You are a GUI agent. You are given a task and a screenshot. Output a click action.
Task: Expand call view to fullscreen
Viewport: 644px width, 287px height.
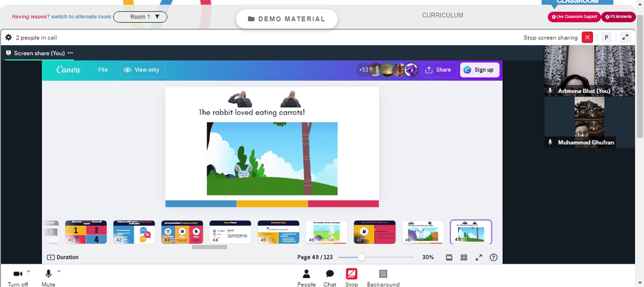(x=625, y=37)
